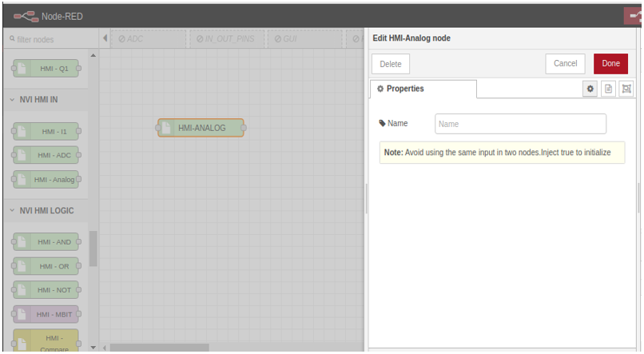Viewport: 644px width, 354px height.
Task: Select HMI - Q1 node in palette
Action: [x=46, y=69]
